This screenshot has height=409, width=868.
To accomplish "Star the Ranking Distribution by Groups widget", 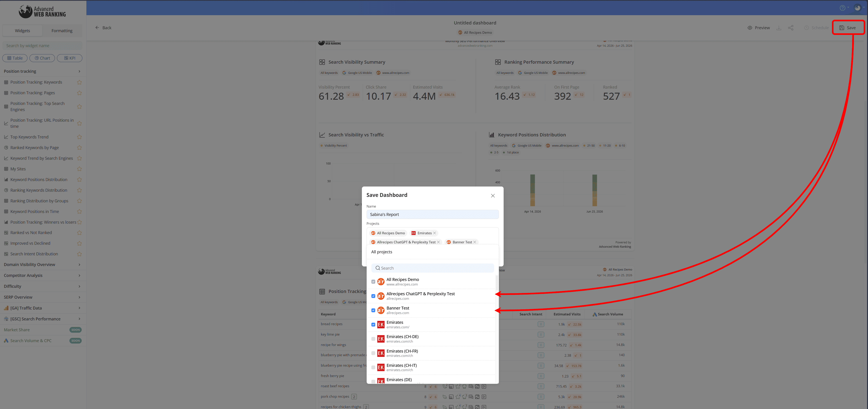I will (80, 201).
